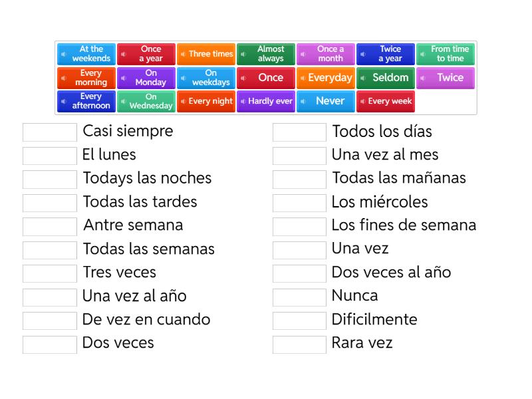
Task: Click the empty box beside 'Nunca'
Action: pos(299,297)
